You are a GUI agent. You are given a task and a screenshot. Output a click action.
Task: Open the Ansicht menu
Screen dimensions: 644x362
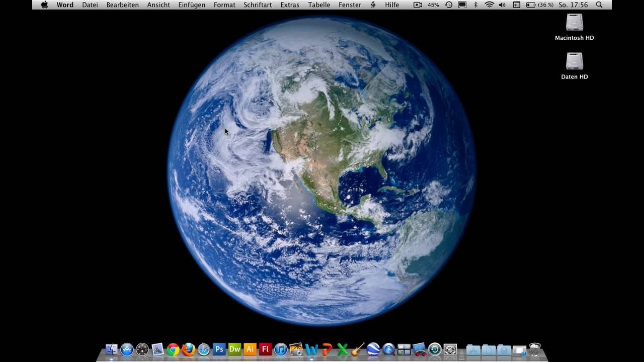tap(158, 5)
